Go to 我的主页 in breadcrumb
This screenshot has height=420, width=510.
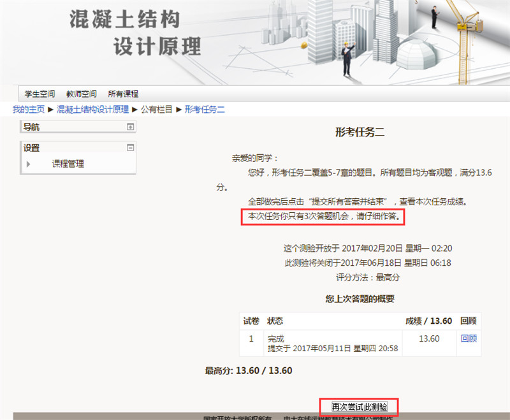(29, 110)
